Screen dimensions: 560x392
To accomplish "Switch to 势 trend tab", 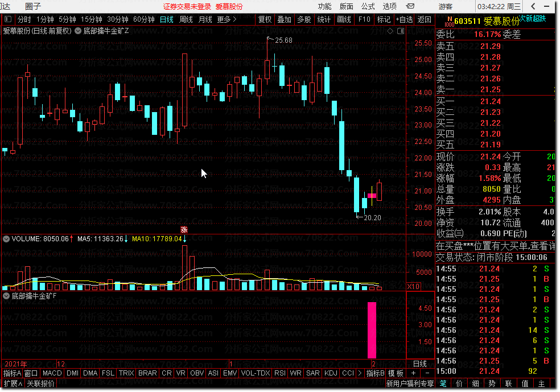I will [492, 383].
